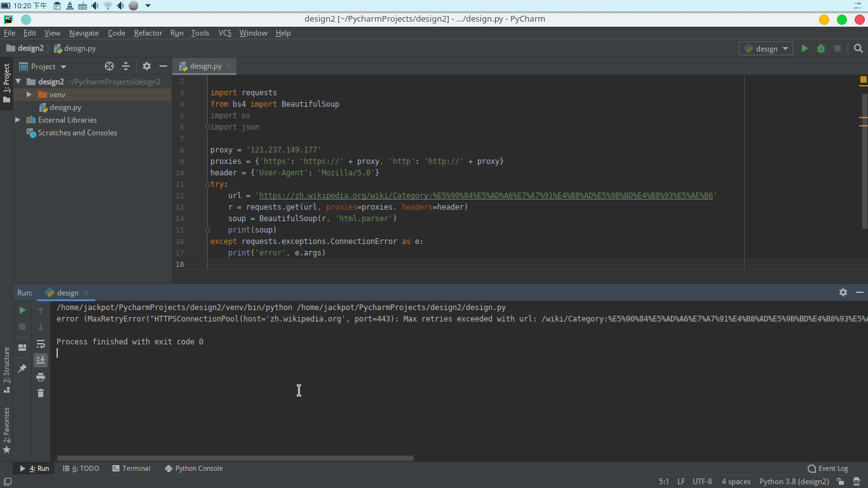Image resolution: width=868 pixels, height=488 pixels.
Task: Run the design configuration from the main toolbar
Action: pyautogui.click(x=804, y=48)
